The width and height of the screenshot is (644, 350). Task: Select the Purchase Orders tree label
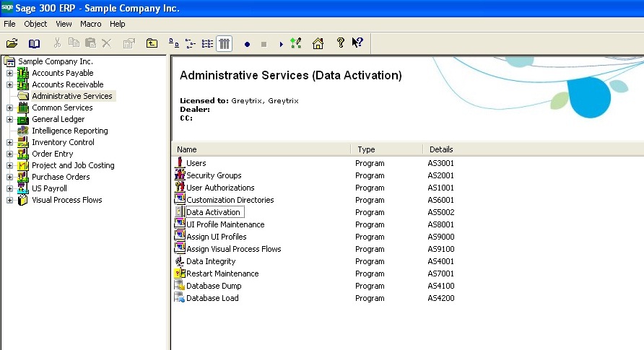[x=61, y=177]
